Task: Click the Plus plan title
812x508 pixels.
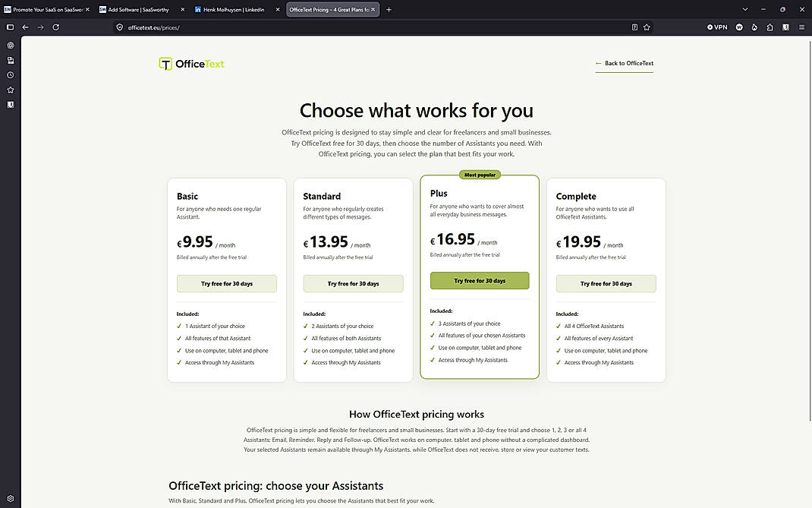Action: tap(439, 194)
